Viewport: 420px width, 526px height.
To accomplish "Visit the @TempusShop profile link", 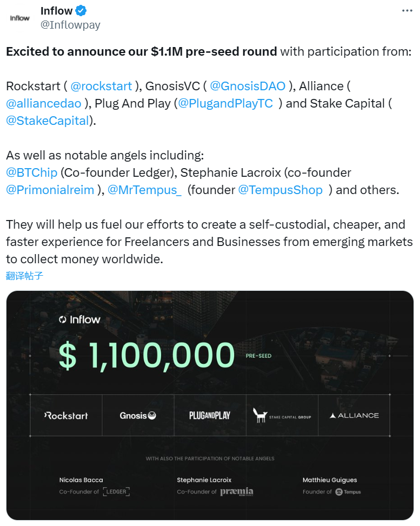I will point(280,190).
